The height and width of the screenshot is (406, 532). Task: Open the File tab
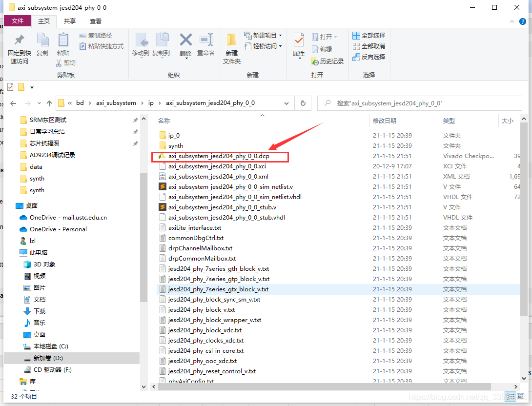point(17,21)
